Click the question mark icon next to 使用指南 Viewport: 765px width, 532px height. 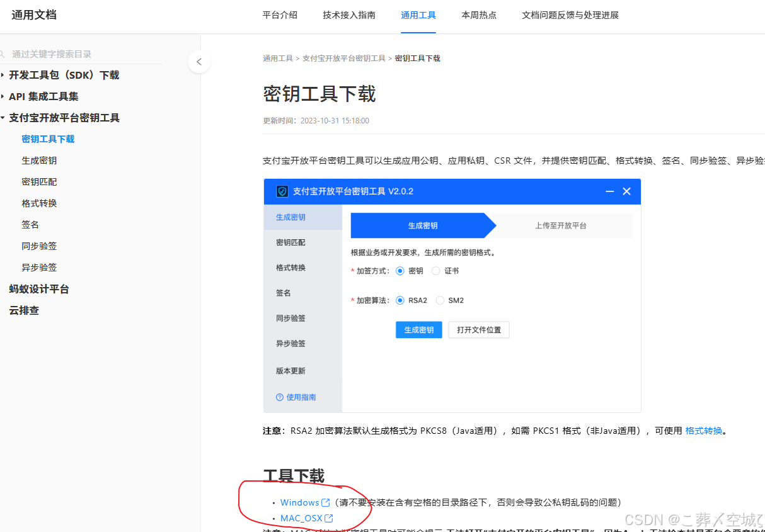click(280, 397)
